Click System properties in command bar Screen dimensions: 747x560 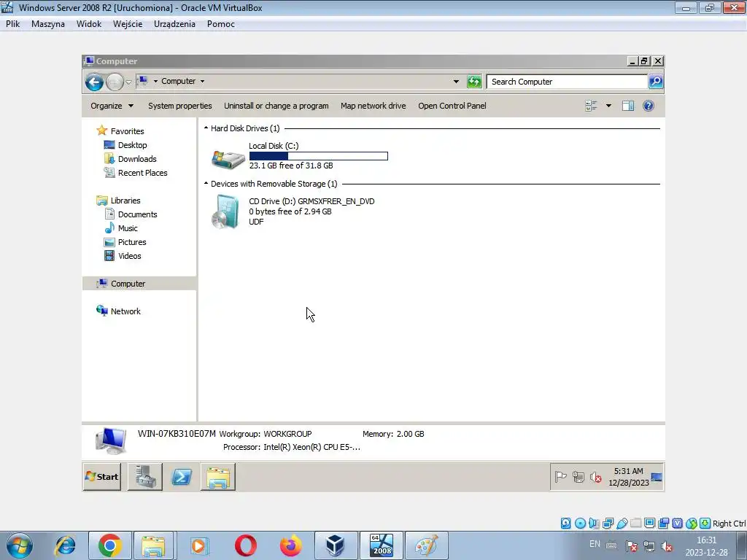180,106
